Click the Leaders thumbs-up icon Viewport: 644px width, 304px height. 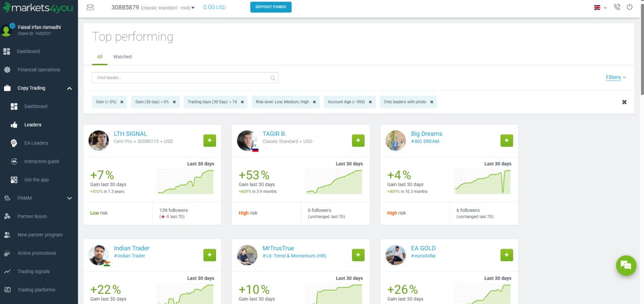[x=14, y=125]
